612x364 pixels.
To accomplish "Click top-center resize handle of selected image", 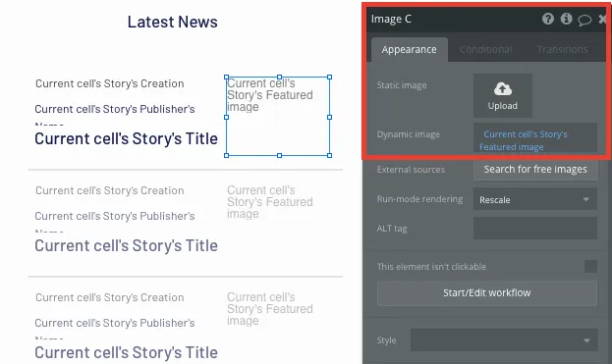I will 279,78.
